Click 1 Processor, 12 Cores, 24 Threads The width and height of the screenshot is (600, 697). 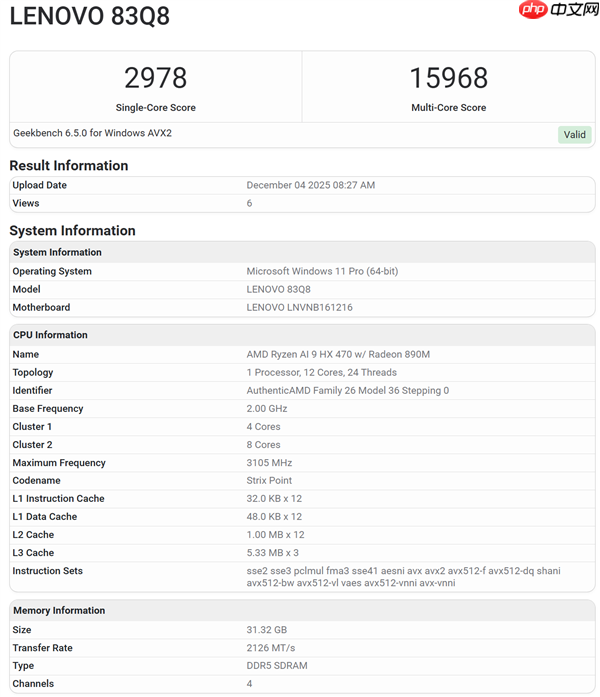pos(322,373)
